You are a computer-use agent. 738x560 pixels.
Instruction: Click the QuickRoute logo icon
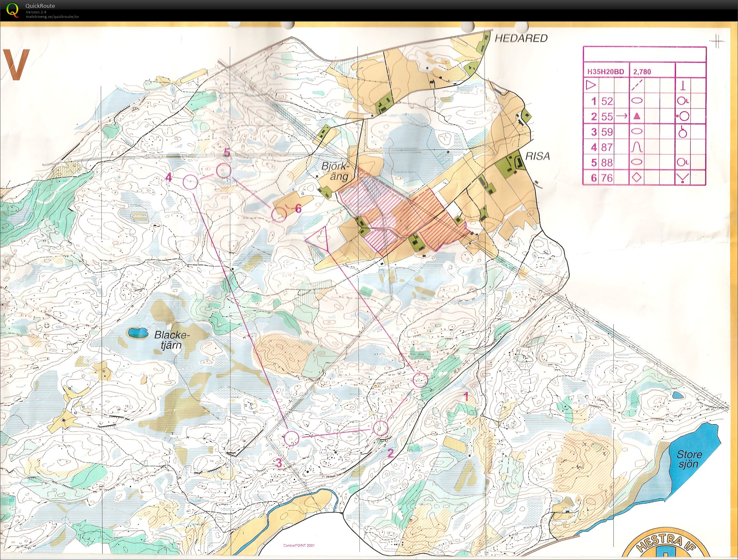click(x=13, y=10)
